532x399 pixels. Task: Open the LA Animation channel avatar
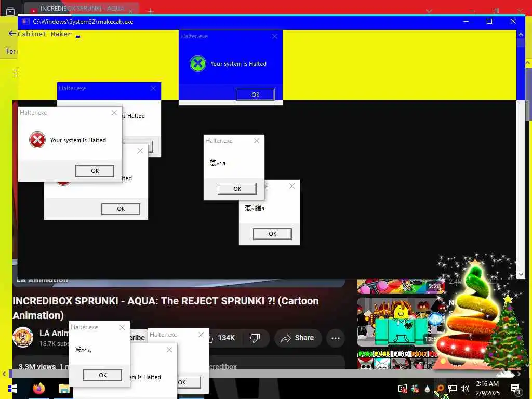tap(23, 337)
